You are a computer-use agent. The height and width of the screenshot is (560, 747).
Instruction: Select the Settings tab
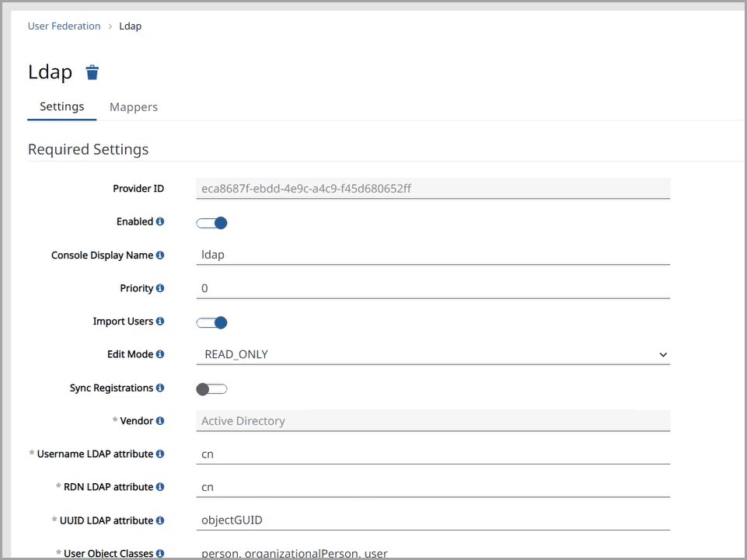click(x=62, y=106)
